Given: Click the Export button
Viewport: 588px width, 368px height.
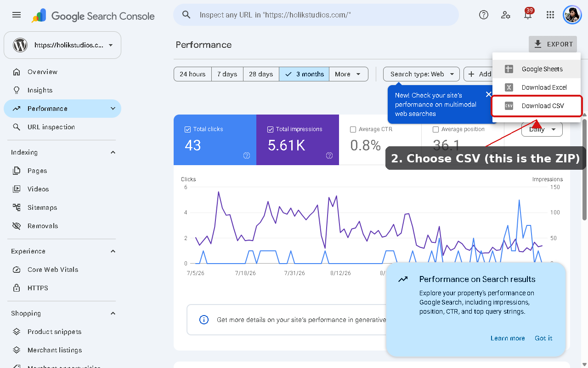Looking at the screenshot, I should click(553, 44).
